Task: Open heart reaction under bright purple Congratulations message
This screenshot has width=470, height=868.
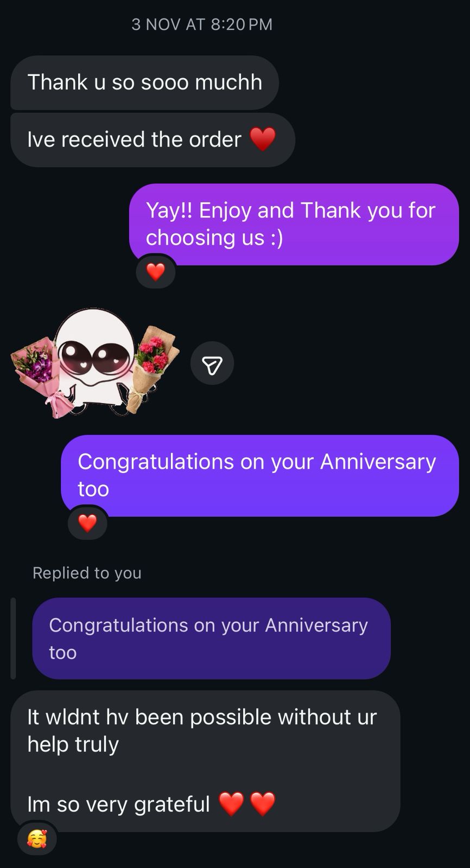Action: point(87,523)
